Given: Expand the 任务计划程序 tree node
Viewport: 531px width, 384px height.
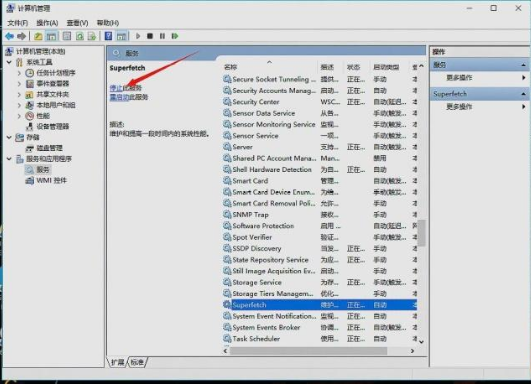Looking at the screenshot, I should (19, 73).
